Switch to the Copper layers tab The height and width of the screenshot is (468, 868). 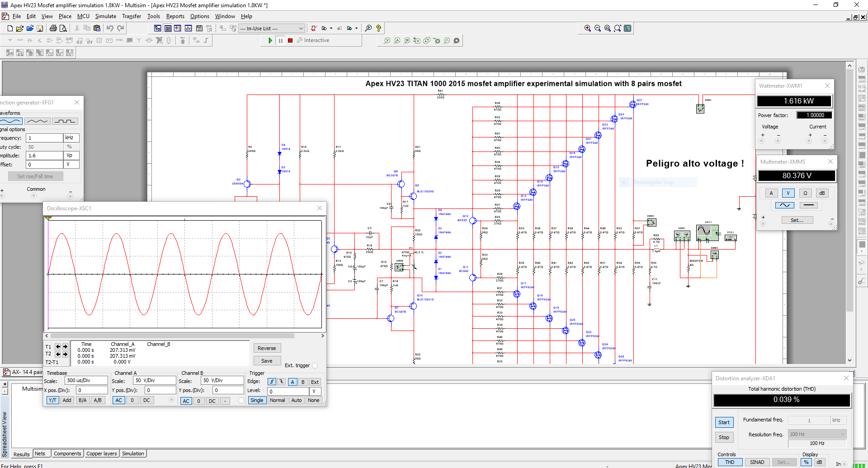click(102, 454)
